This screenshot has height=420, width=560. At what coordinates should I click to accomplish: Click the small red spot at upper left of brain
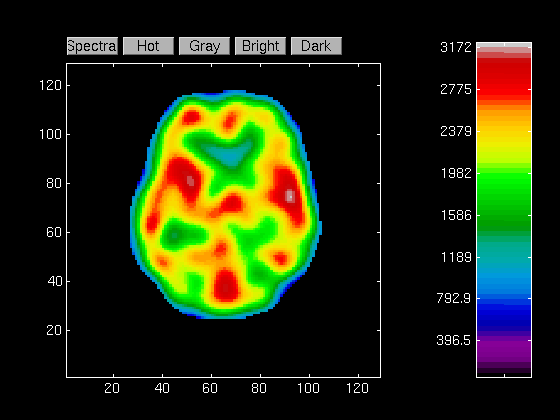pos(191,117)
